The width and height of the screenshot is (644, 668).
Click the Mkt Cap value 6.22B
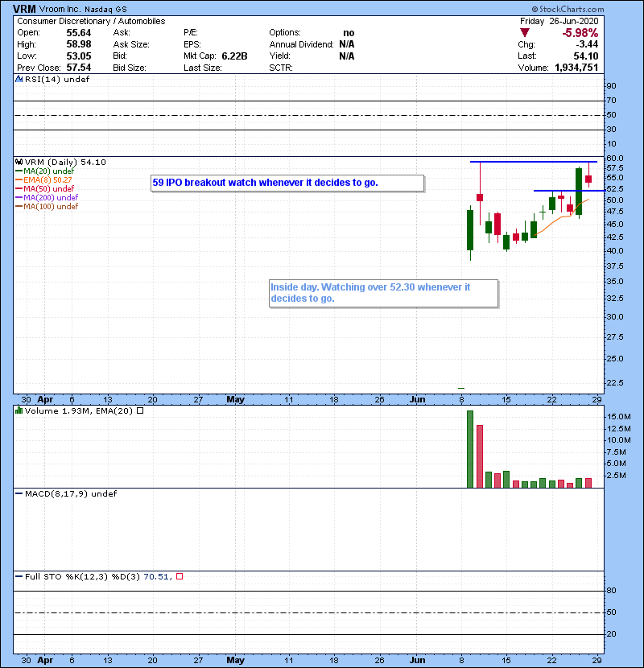pos(234,56)
